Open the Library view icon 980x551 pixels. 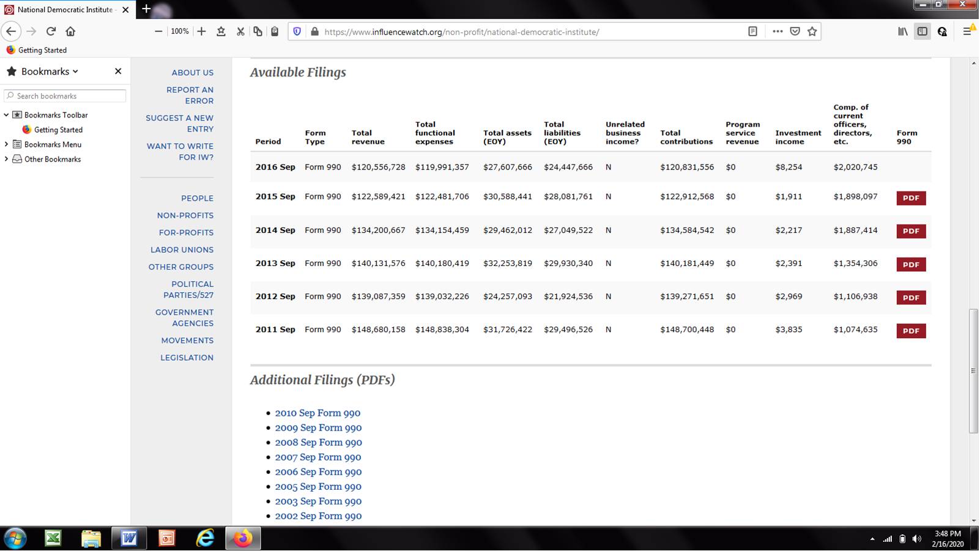(902, 31)
